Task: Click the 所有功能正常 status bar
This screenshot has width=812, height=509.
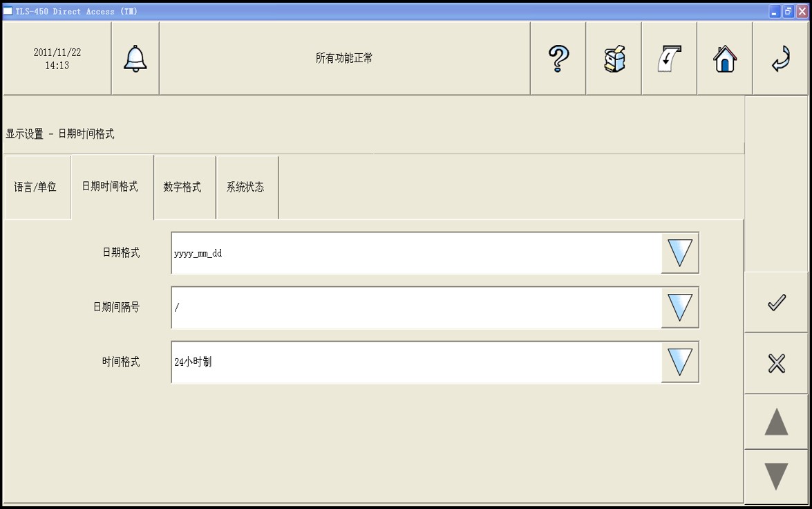Action: (x=344, y=59)
